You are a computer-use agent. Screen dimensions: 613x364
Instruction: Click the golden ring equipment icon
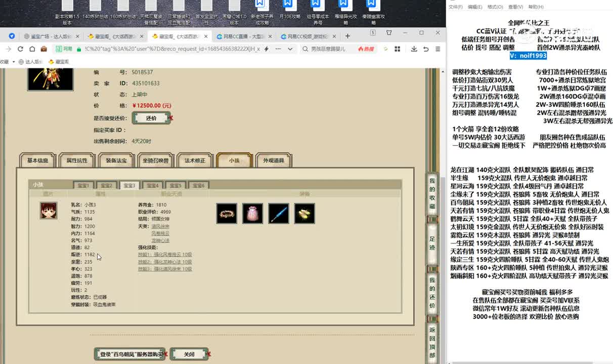304,213
